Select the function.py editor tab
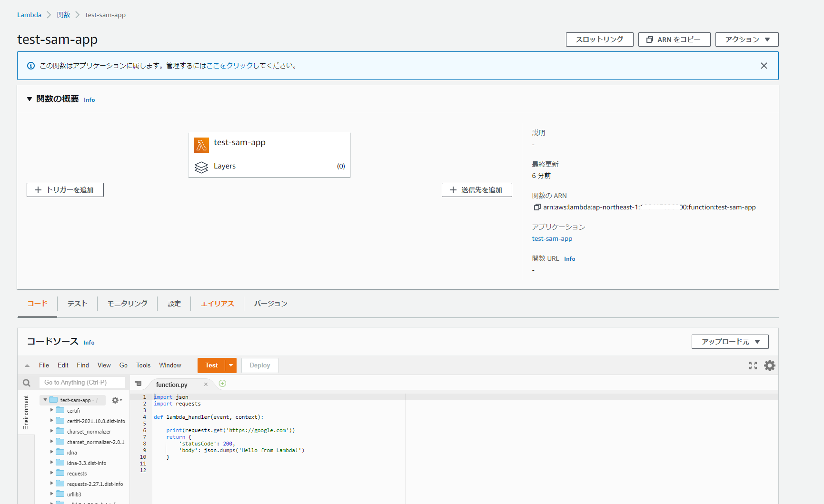This screenshot has height=504, width=824. 172,385
